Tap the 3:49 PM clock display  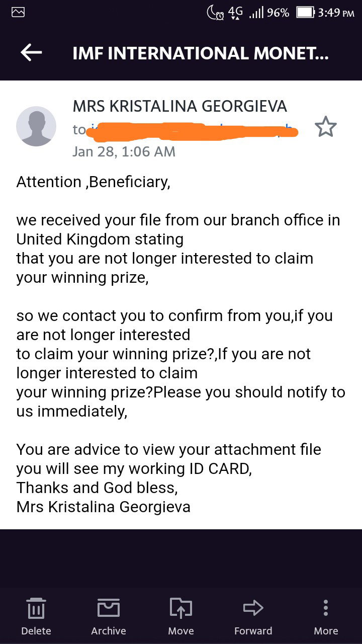coord(336,13)
